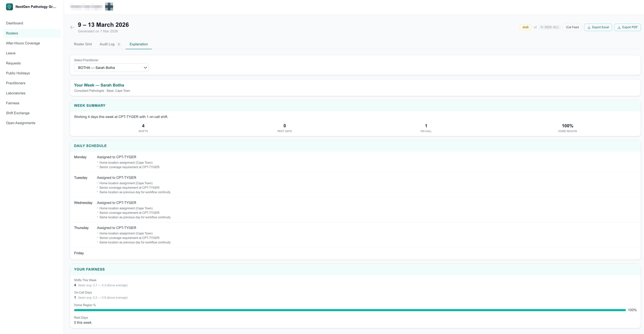Click the Home Region percentage bar

350,310
